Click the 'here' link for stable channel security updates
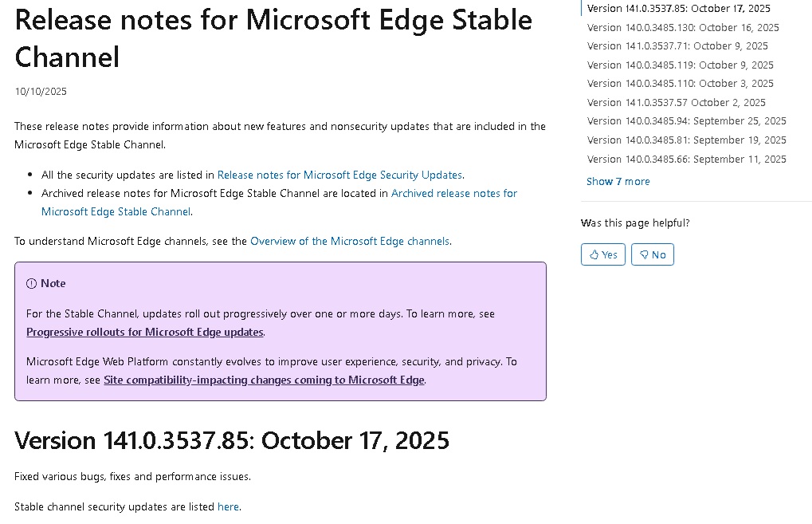This screenshot has width=812, height=524. click(228, 506)
